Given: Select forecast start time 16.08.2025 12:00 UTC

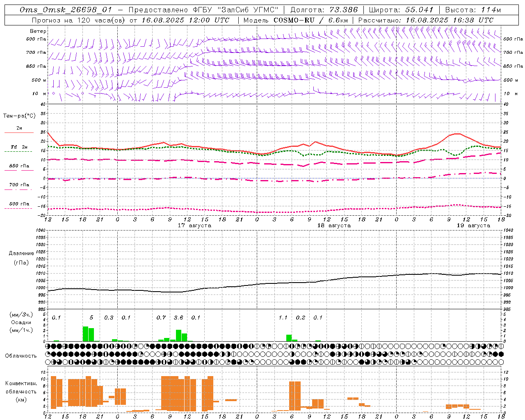Looking at the screenshot, I should (x=185, y=20).
